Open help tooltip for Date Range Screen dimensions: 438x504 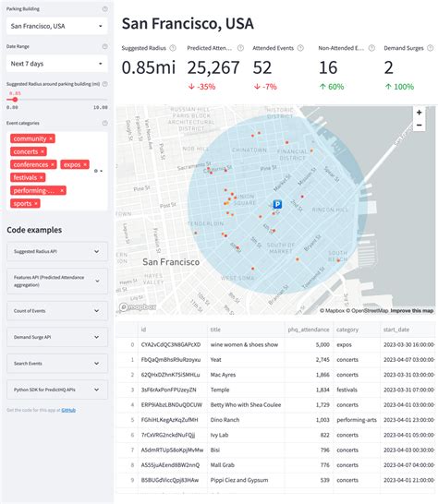105,46
